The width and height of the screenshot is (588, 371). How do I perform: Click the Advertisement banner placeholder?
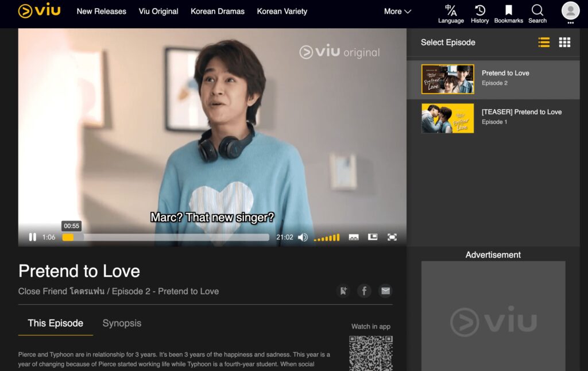click(x=493, y=316)
